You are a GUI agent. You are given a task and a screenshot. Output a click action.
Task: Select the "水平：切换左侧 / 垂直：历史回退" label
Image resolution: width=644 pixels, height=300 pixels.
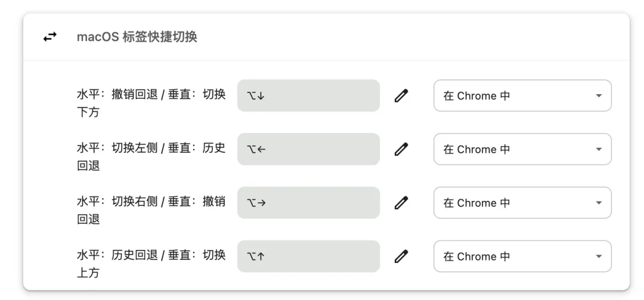point(151,157)
